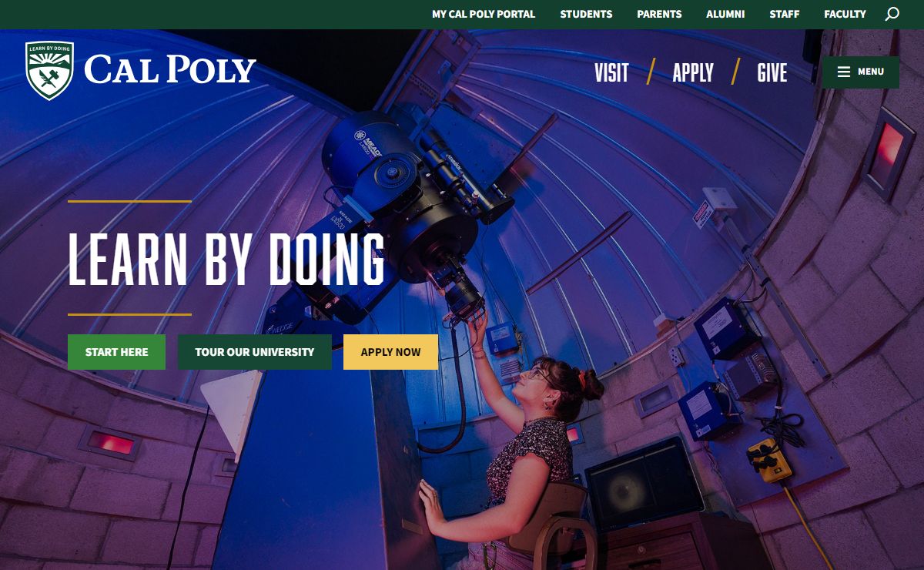Click the Learn By Doing headline
The width and height of the screenshot is (924, 570).
(x=226, y=259)
